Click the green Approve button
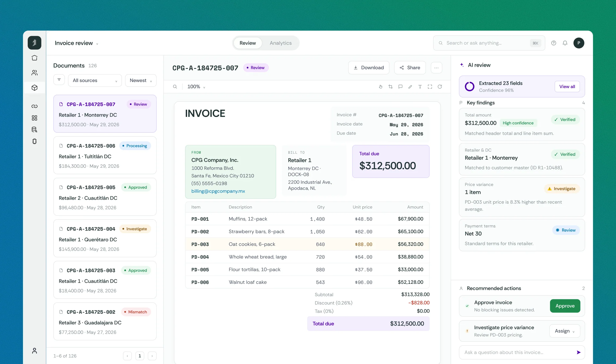This screenshot has height=364, width=616. (565, 306)
